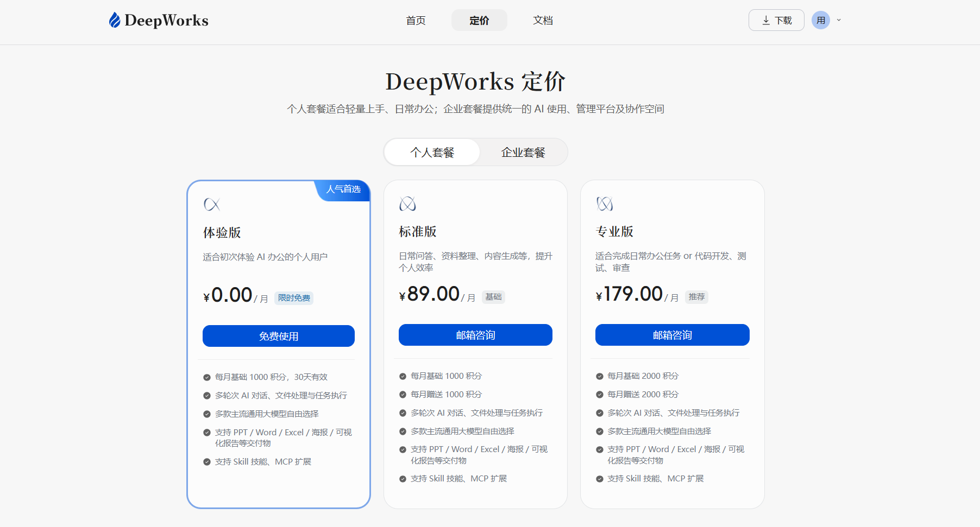
Task: Click the check icon beside 30天有效
Action: point(207,377)
